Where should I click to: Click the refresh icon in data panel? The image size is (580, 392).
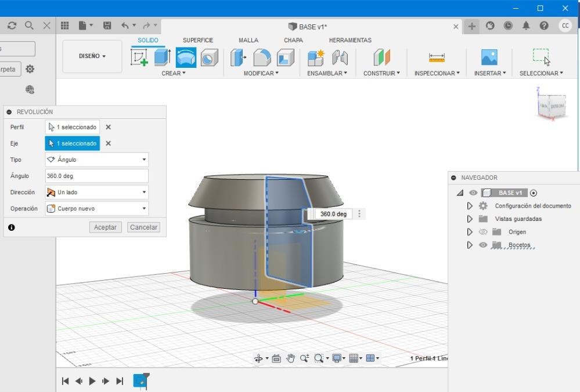point(12,26)
